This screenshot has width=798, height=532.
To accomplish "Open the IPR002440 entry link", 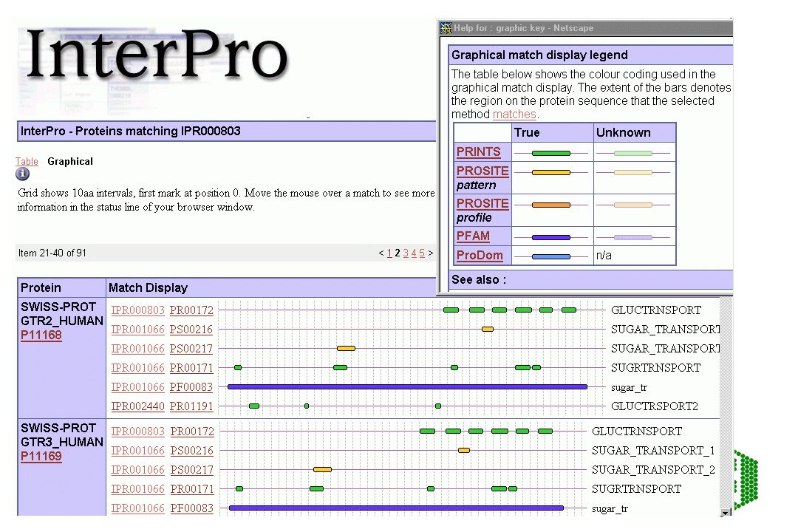I will pos(138,406).
